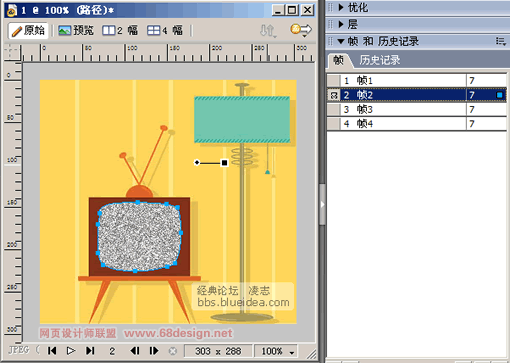
Task: Toggle onion skinning box for 帧4
Action: click(333, 124)
